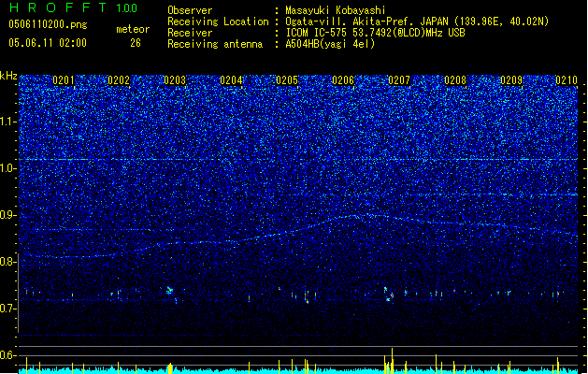Click the 0205 time marker
Viewport: 588px width, 374px height.
[287, 80]
